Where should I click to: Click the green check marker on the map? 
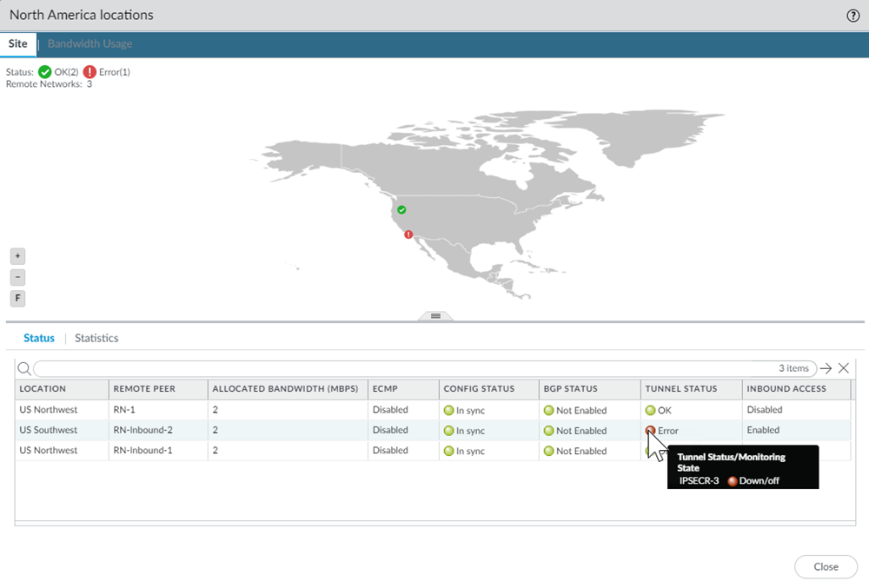(x=401, y=209)
